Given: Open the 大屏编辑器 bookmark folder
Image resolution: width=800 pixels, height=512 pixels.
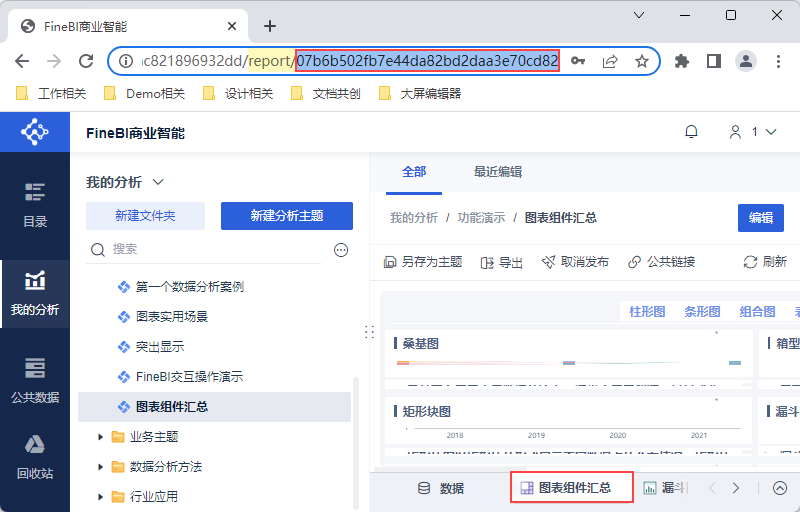Looking at the screenshot, I should click(420, 94).
